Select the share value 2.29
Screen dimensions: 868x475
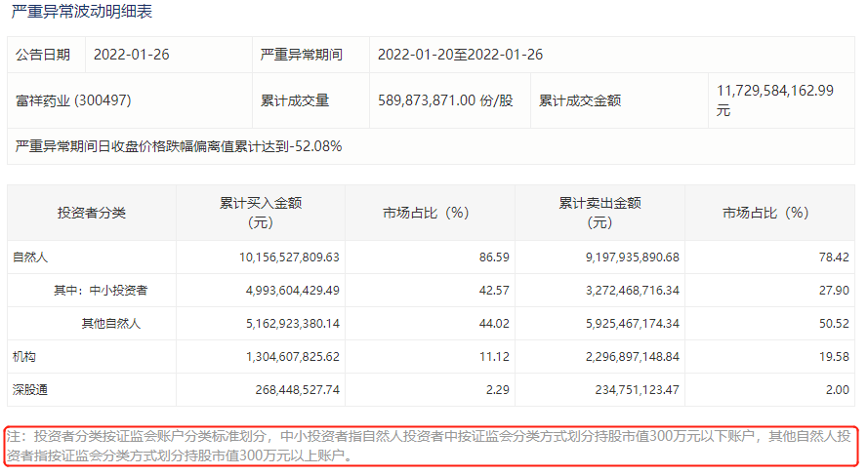497,390
